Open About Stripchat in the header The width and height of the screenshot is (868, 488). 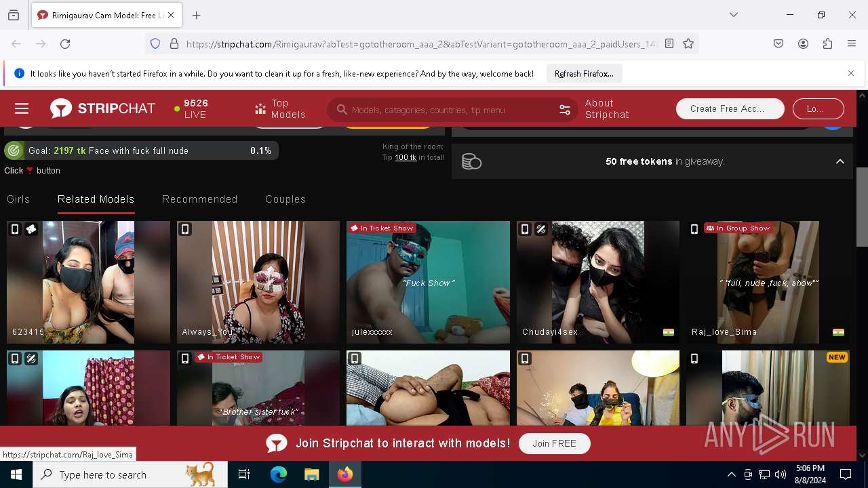608,109
